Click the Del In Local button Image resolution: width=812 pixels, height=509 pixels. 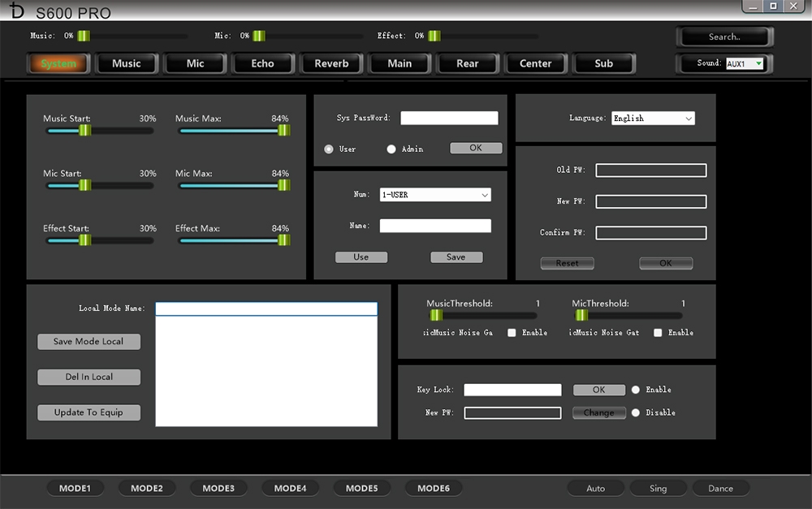point(89,377)
